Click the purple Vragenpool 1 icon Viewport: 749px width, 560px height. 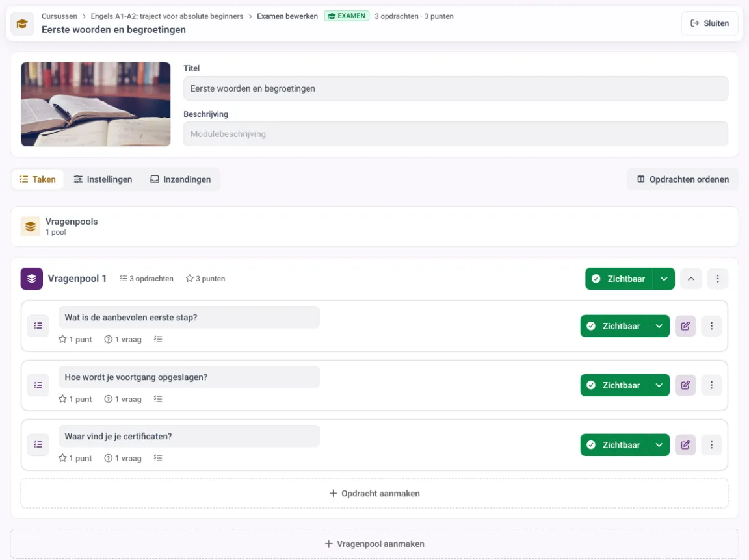coord(31,279)
